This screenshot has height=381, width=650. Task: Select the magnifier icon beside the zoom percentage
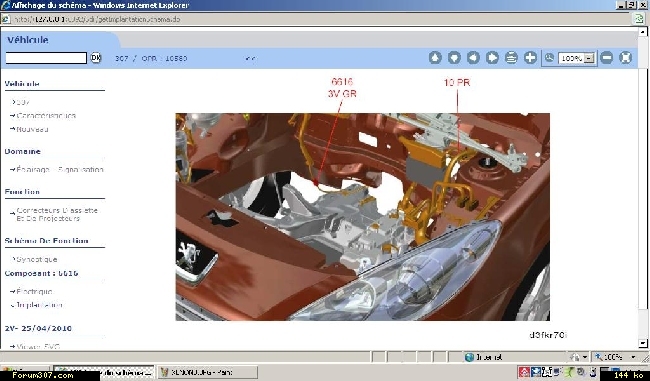click(549, 58)
